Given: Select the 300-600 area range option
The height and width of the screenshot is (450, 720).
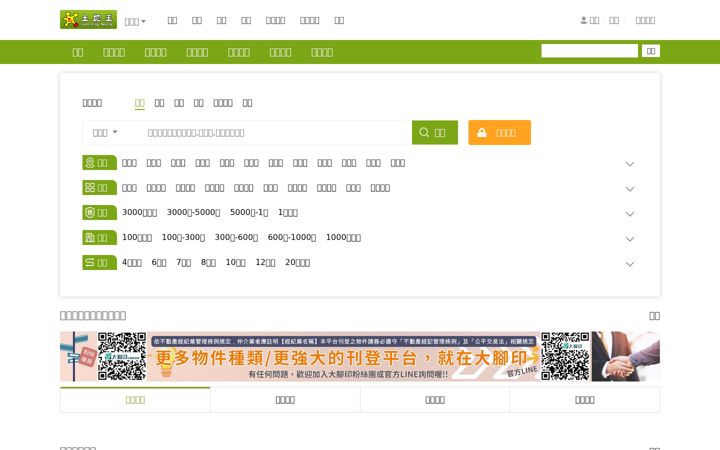Looking at the screenshot, I should point(236,237).
